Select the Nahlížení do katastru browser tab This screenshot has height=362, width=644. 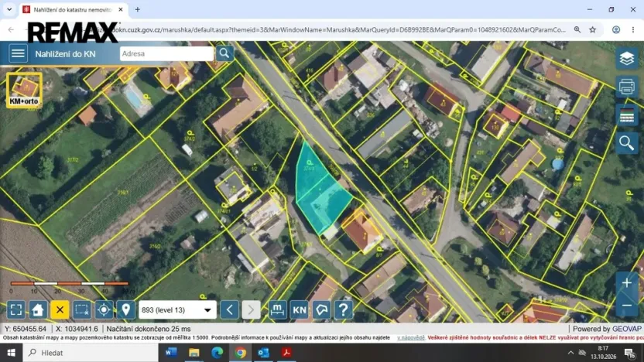point(72,9)
